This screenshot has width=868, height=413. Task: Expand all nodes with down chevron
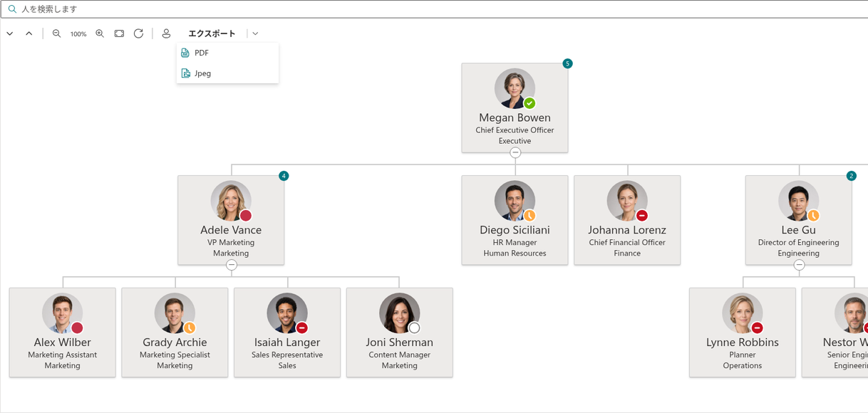pyautogui.click(x=10, y=33)
